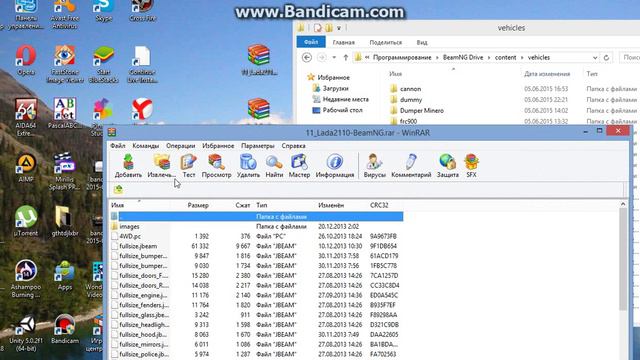Click the up-one-level folder icon in WinRAR
Viewport: 640px width, 360px height.
pyautogui.click(x=118, y=189)
